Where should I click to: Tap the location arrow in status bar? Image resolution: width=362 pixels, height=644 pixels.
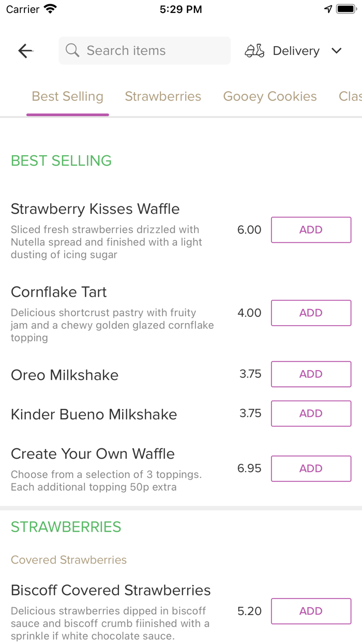tap(329, 8)
